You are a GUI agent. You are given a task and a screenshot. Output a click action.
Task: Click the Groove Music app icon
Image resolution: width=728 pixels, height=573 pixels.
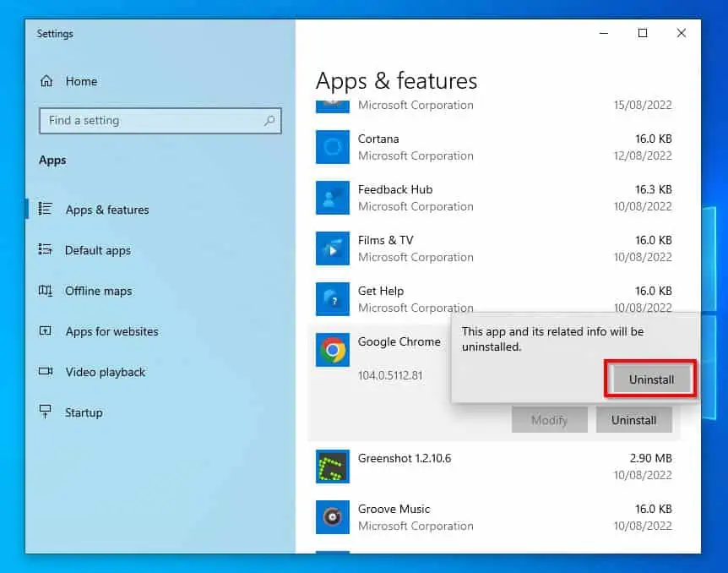click(333, 516)
